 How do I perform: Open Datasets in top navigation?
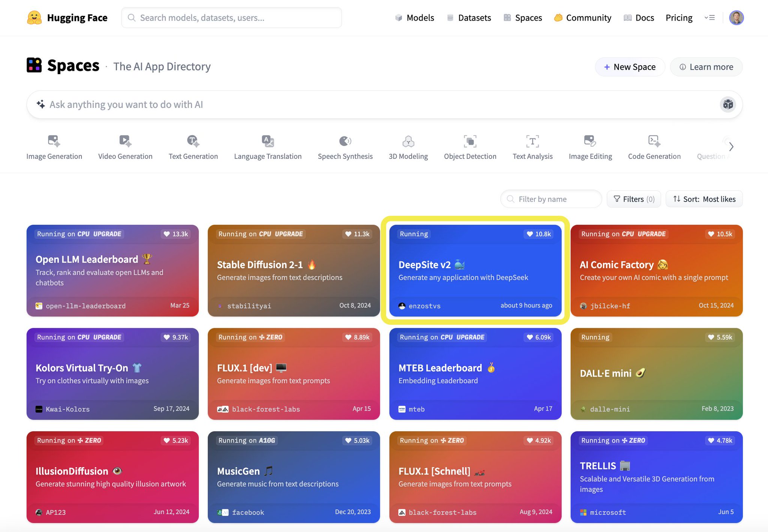pyautogui.click(x=469, y=18)
